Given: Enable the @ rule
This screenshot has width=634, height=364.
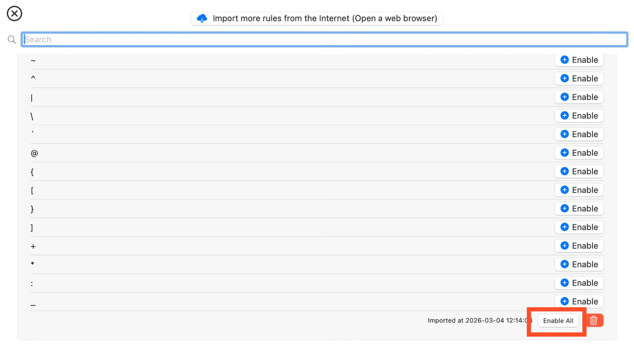Looking at the screenshot, I should (x=579, y=153).
